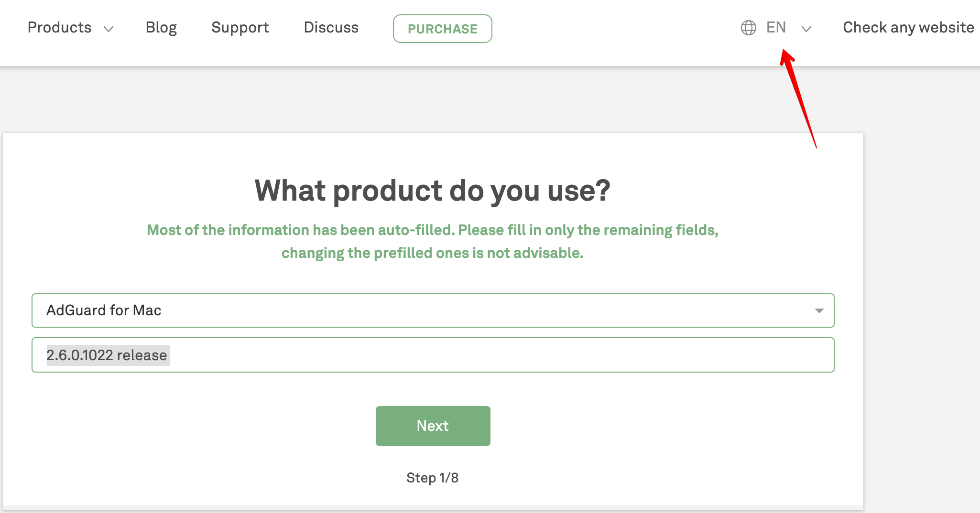The image size is (980, 513).
Task: Click the green Next button
Action: point(433,426)
